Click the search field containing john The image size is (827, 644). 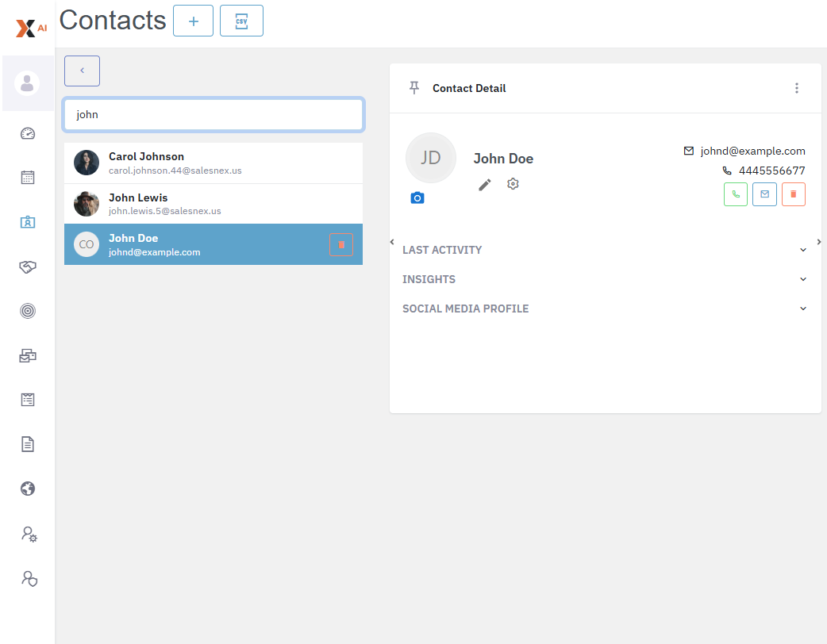pyautogui.click(x=213, y=114)
